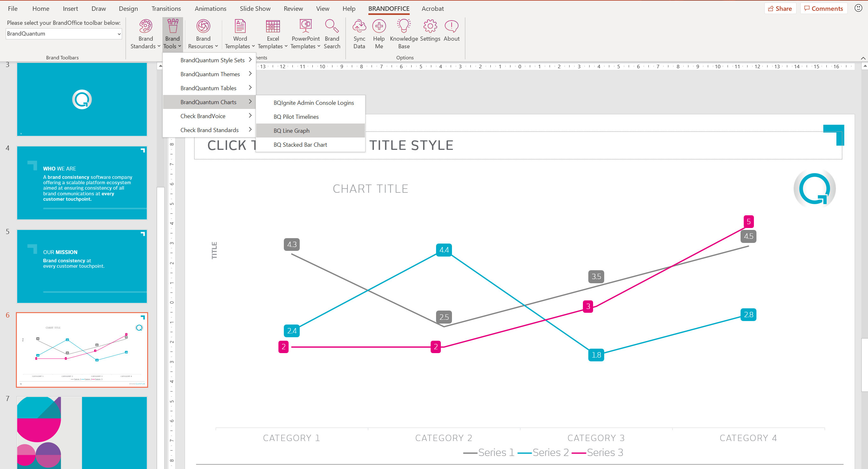
Task: Select BQ Line Graph menu entry
Action: click(x=291, y=131)
